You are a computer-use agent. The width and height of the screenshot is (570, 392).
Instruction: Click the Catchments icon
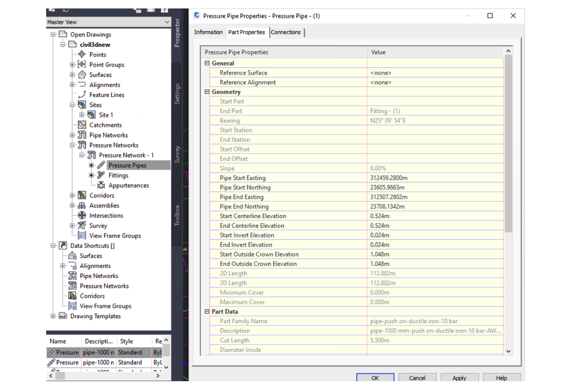click(82, 125)
